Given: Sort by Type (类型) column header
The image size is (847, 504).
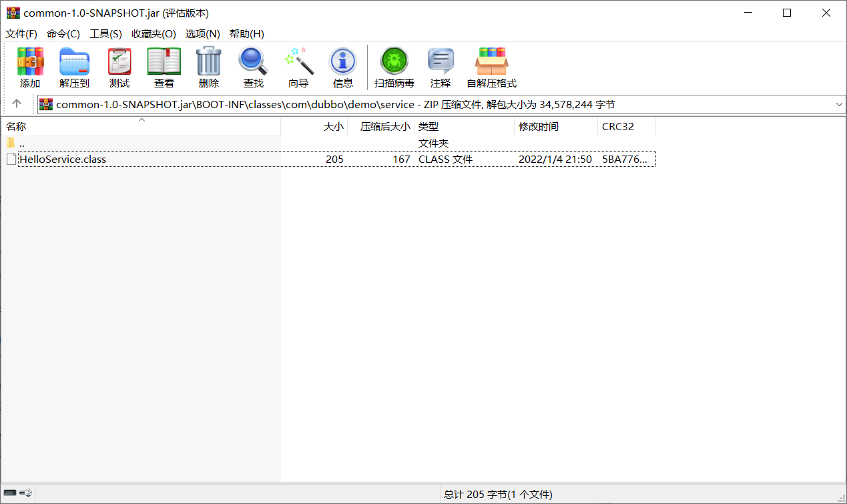Looking at the screenshot, I should tap(465, 126).
